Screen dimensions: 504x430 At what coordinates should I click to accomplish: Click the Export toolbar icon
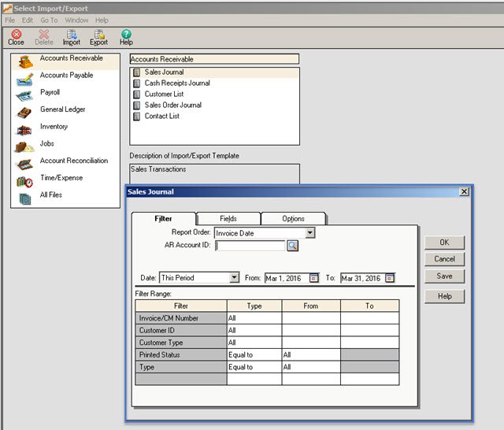click(98, 37)
